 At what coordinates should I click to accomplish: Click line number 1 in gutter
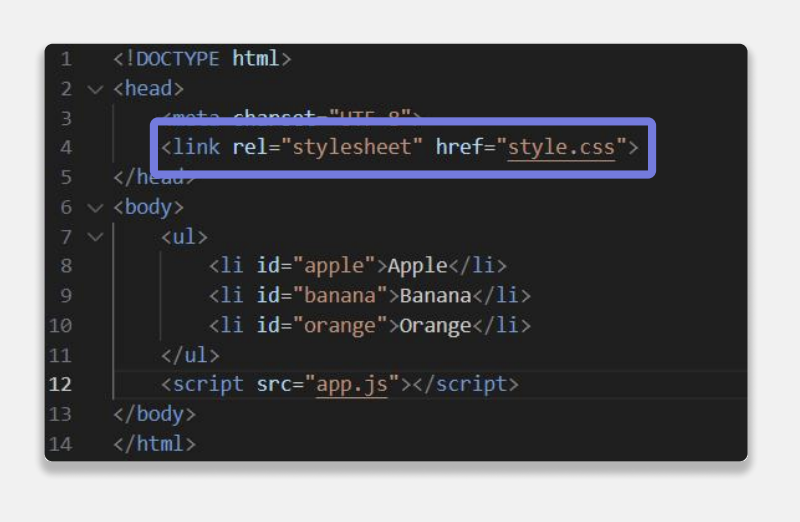(66, 59)
